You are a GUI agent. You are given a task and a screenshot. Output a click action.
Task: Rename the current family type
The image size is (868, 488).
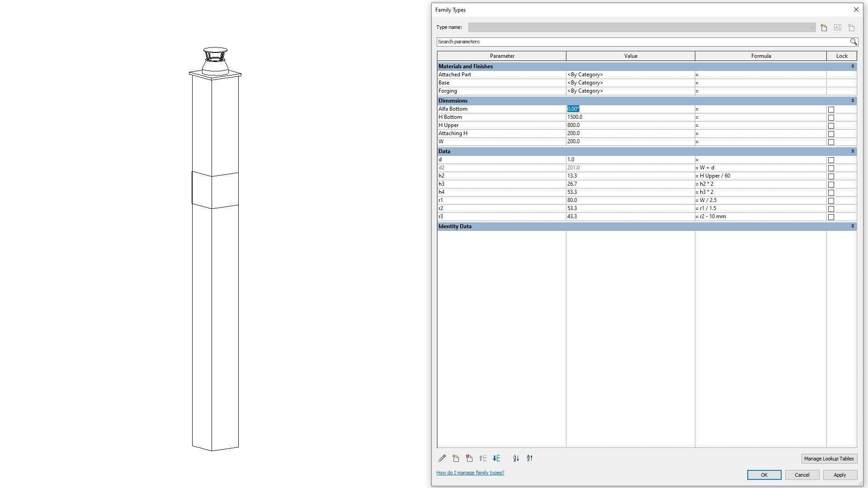(837, 28)
